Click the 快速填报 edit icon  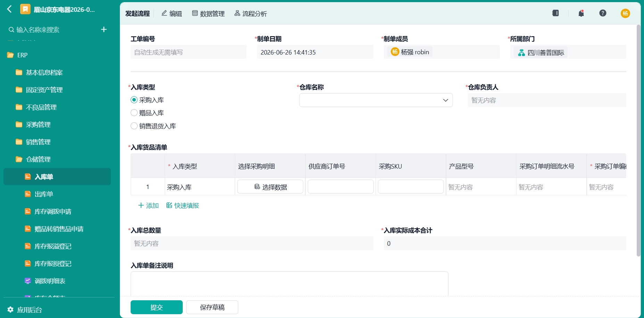tap(169, 205)
